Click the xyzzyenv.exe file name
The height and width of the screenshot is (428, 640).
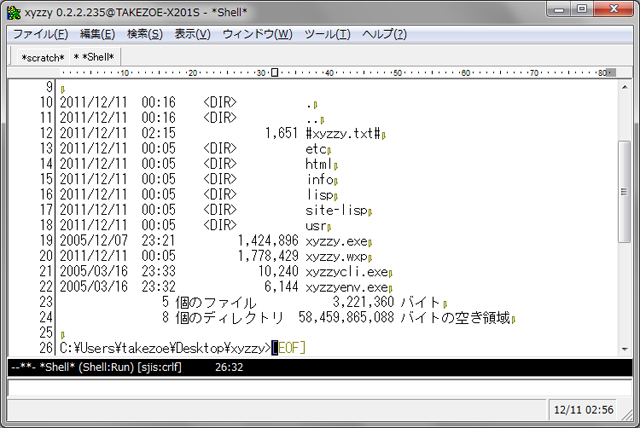[347, 287]
